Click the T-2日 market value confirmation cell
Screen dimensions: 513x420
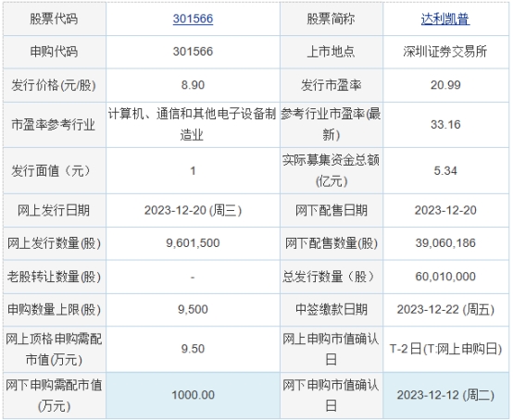click(445, 349)
